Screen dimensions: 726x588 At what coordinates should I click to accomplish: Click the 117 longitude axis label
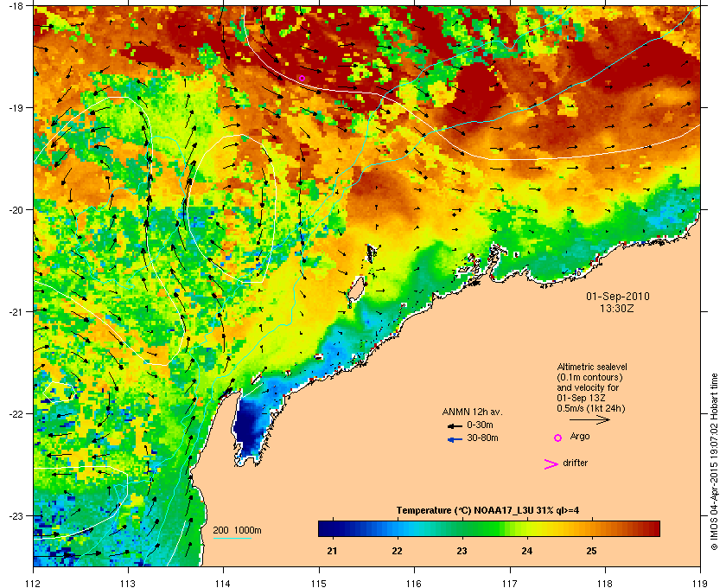509,584
